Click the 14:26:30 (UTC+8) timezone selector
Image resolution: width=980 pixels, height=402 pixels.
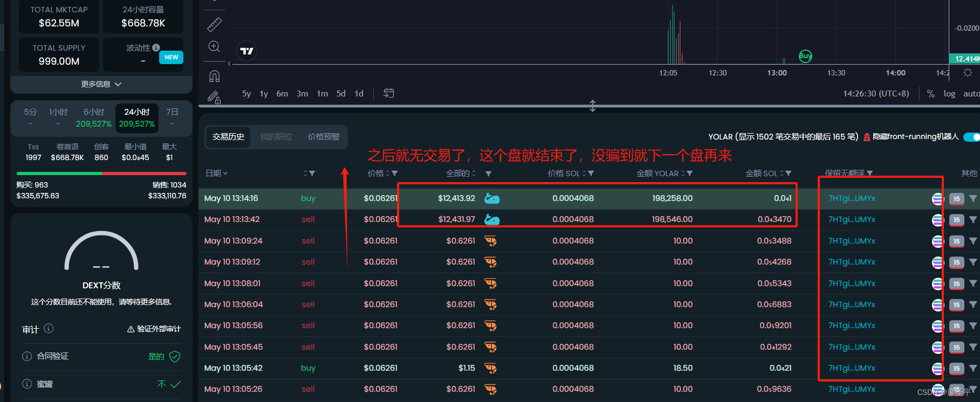click(876, 94)
